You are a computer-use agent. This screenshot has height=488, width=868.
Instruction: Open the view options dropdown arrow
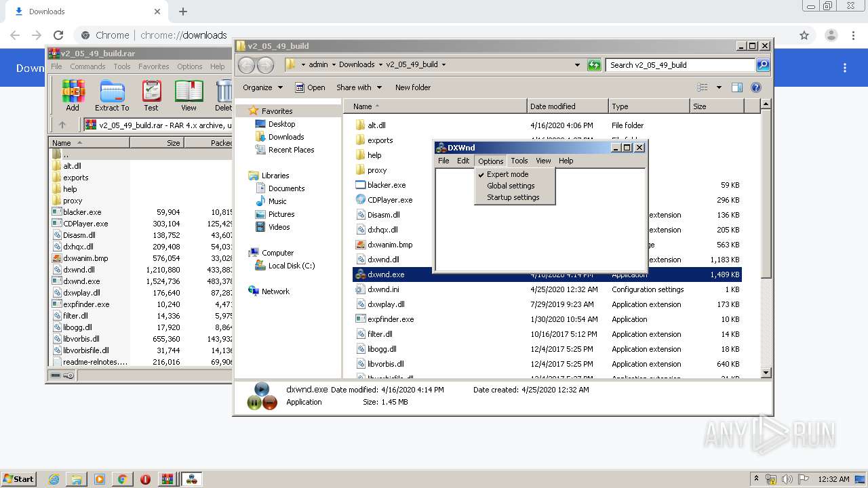(x=719, y=87)
